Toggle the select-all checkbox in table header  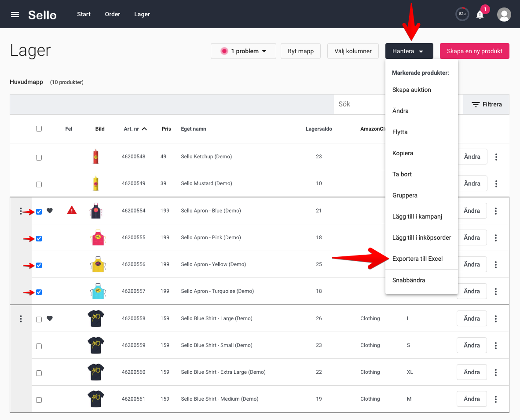click(x=39, y=129)
